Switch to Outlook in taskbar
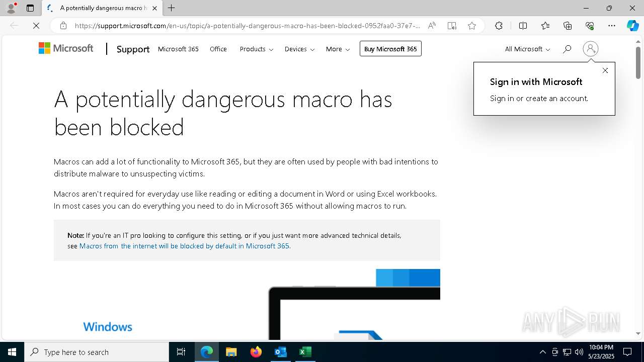 pos(280,352)
